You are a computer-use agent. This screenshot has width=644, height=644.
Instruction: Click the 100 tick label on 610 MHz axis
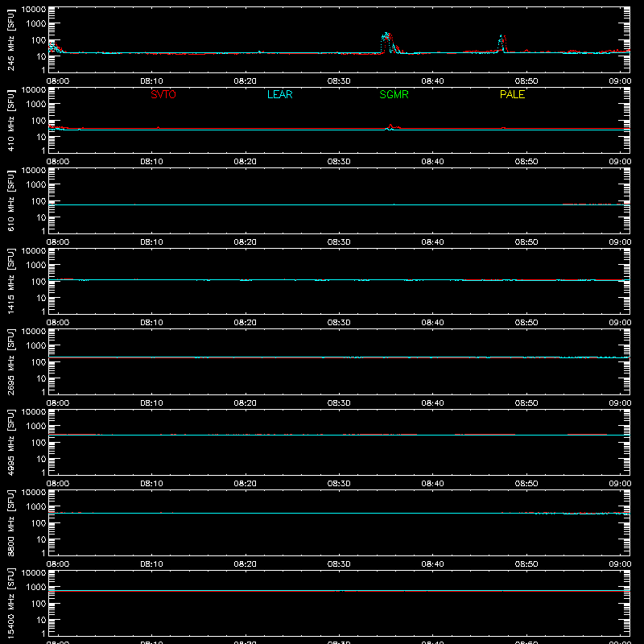point(39,201)
